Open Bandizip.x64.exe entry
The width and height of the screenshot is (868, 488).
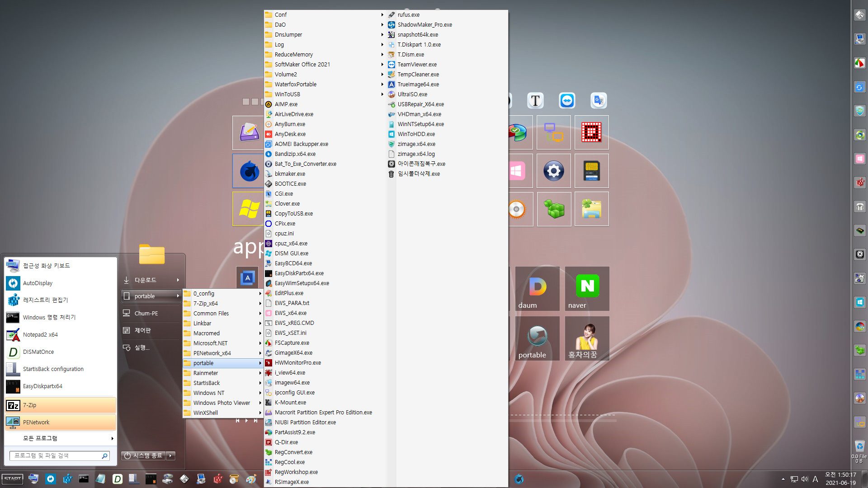[x=295, y=154]
